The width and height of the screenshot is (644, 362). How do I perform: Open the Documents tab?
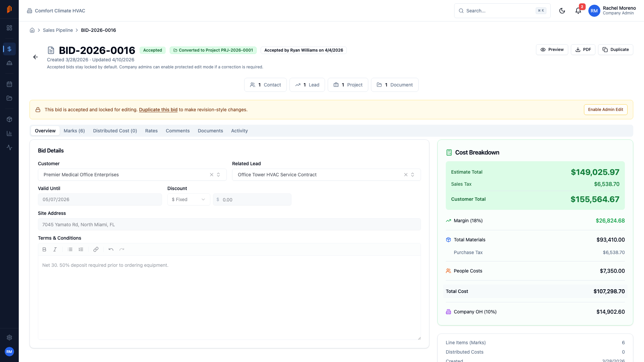click(x=210, y=131)
